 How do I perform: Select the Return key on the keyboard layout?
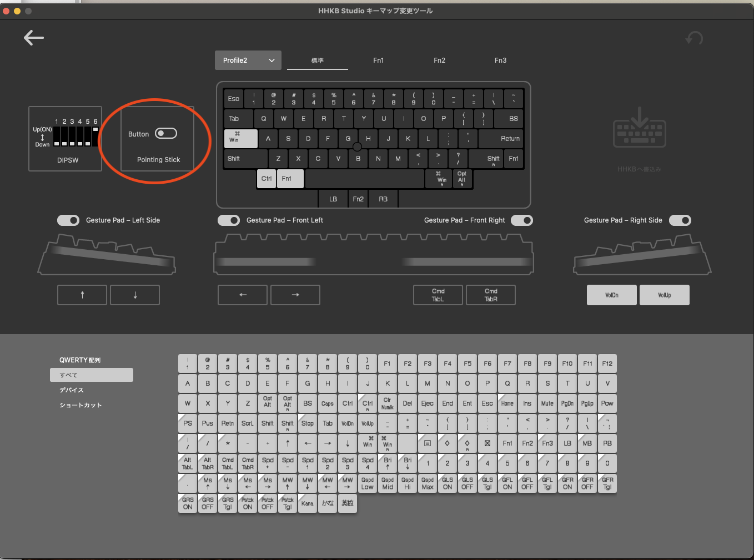[501, 139]
